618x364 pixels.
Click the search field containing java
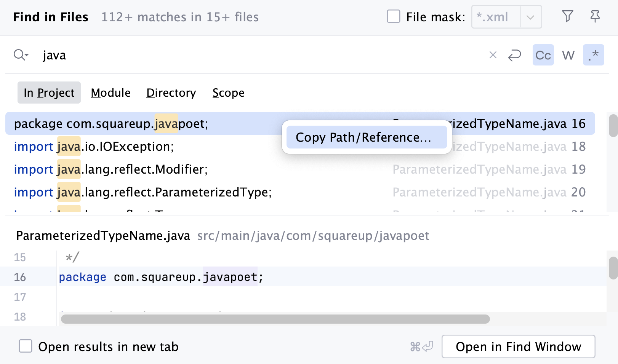tap(263, 55)
